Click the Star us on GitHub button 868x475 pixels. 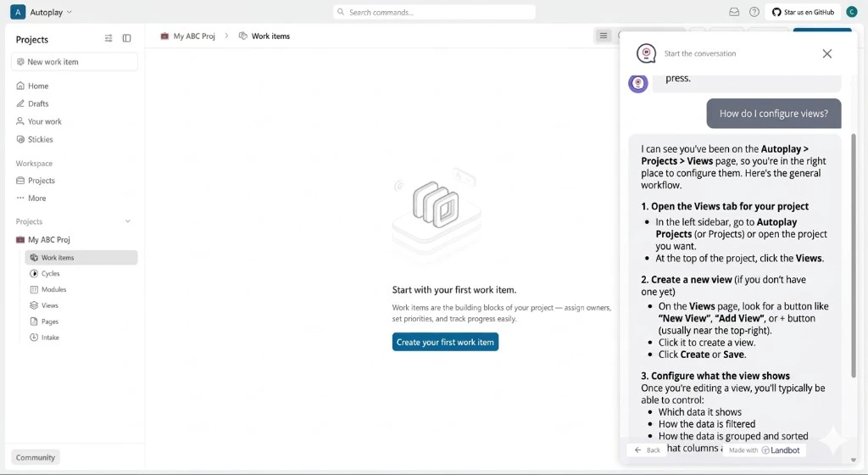803,12
